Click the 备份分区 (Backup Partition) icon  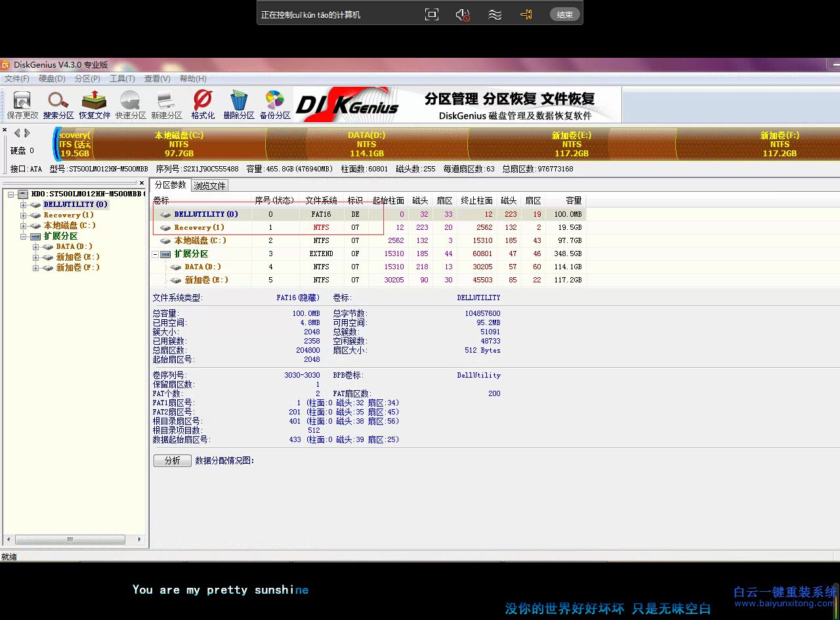pos(274,104)
